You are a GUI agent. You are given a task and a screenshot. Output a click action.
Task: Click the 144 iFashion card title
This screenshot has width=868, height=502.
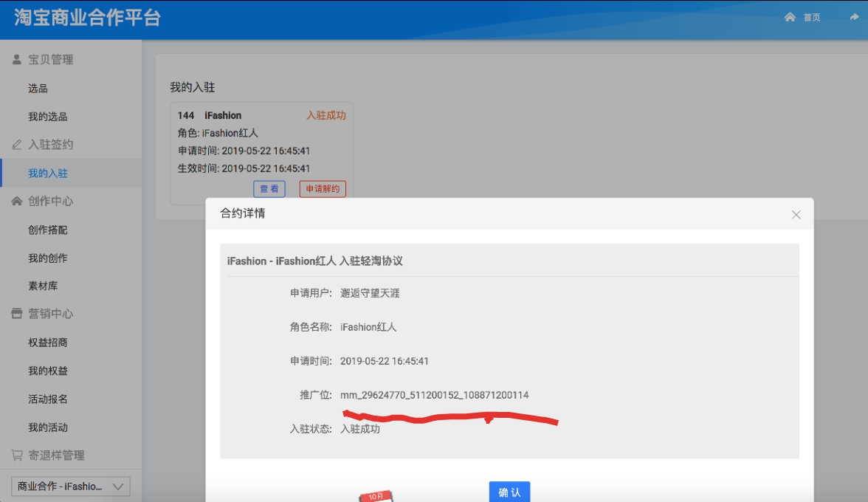pos(210,115)
